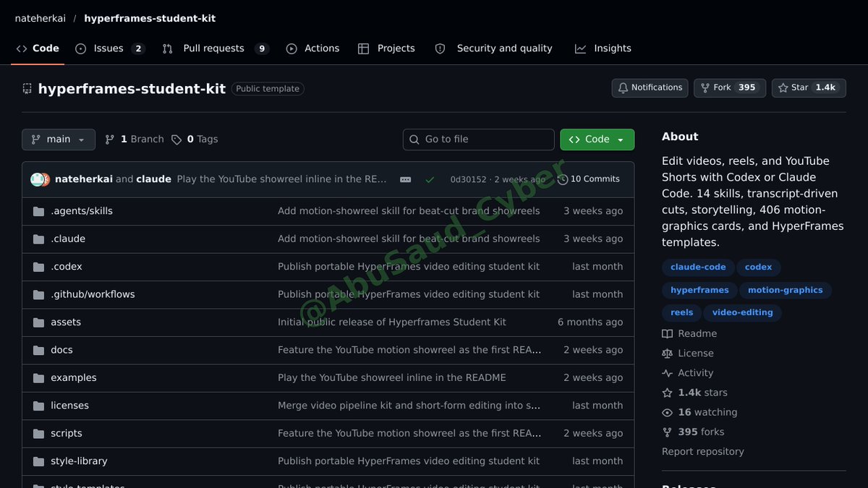Image resolution: width=868 pixels, height=488 pixels.
Task: Open the .claude folder
Action: click(x=68, y=239)
